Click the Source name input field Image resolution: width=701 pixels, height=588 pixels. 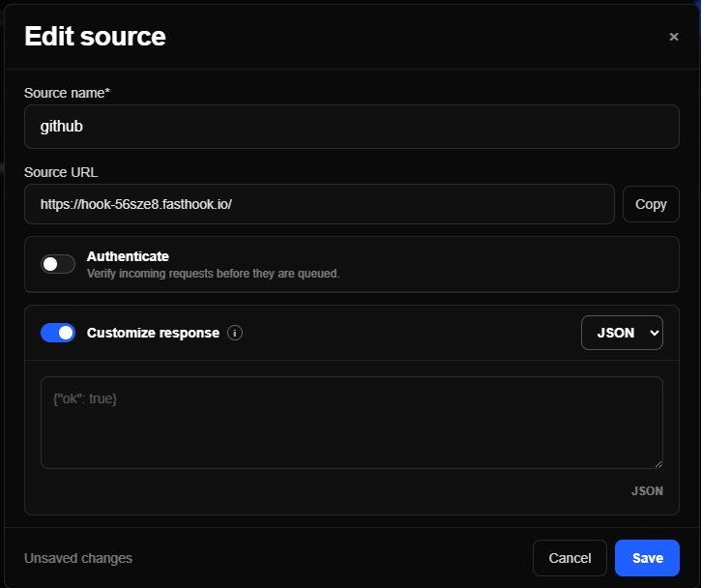(x=351, y=127)
